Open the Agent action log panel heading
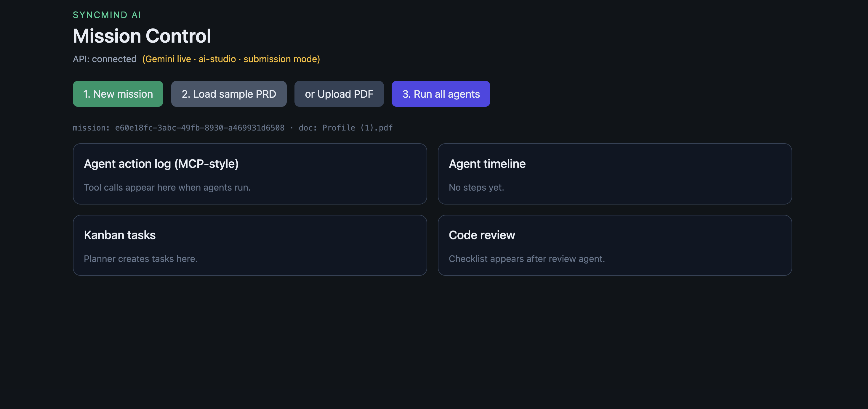Image resolution: width=868 pixels, height=409 pixels. (x=161, y=164)
